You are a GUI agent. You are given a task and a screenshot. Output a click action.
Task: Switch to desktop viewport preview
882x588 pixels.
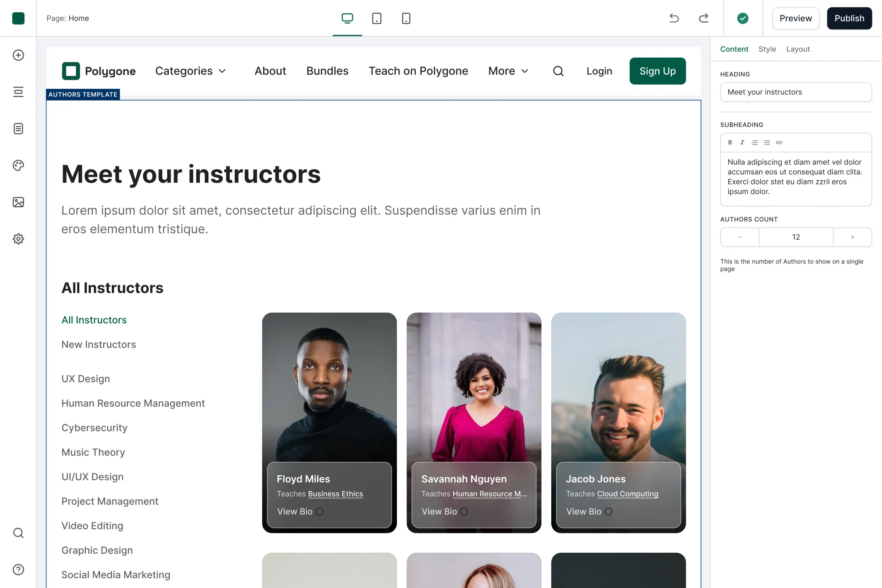[x=347, y=18]
